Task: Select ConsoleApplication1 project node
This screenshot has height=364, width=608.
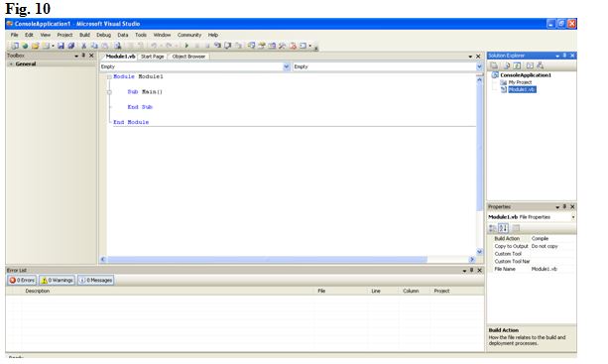Action: click(526, 74)
